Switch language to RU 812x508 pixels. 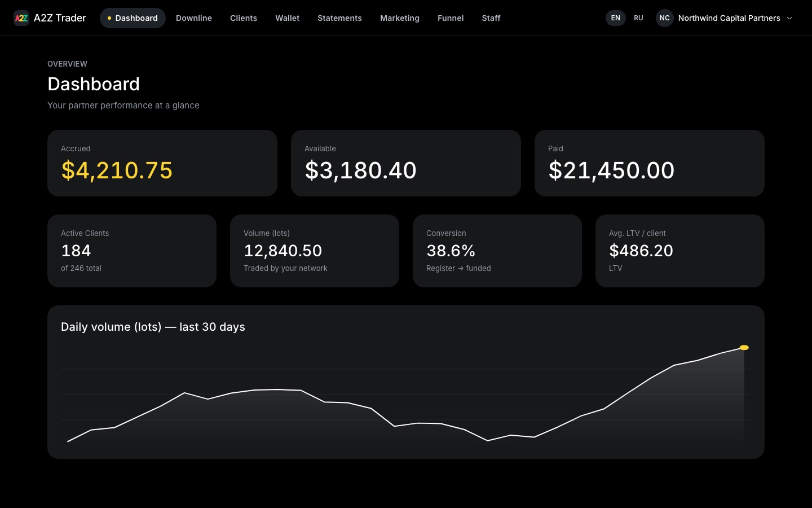pos(638,18)
